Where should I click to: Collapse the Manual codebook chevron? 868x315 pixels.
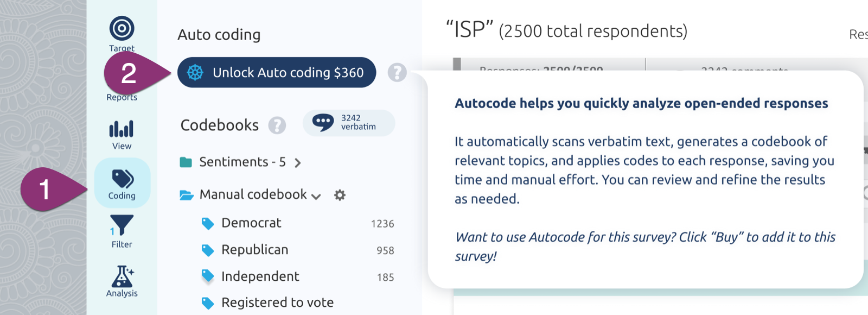click(316, 196)
